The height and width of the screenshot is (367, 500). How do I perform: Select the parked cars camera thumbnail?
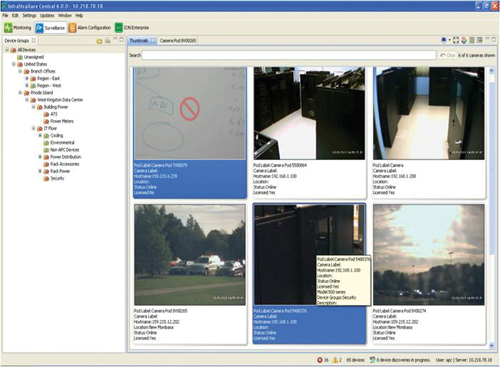click(x=190, y=255)
